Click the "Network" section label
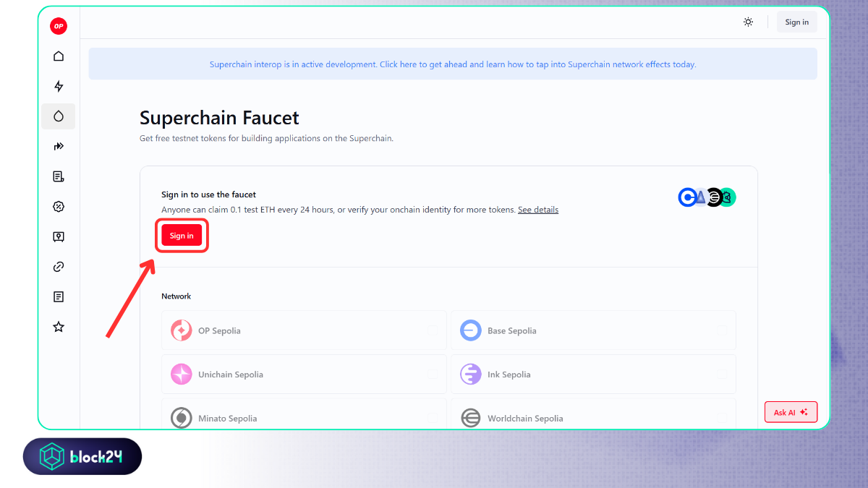 click(x=176, y=296)
